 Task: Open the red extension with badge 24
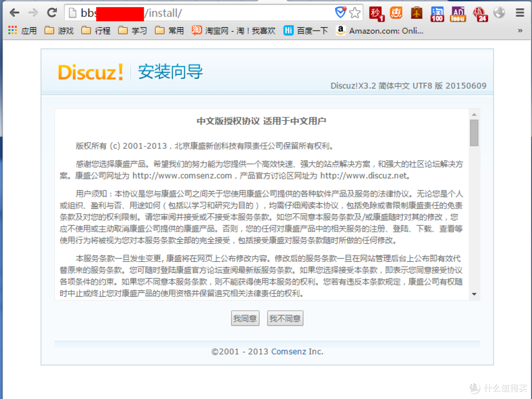[480, 14]
